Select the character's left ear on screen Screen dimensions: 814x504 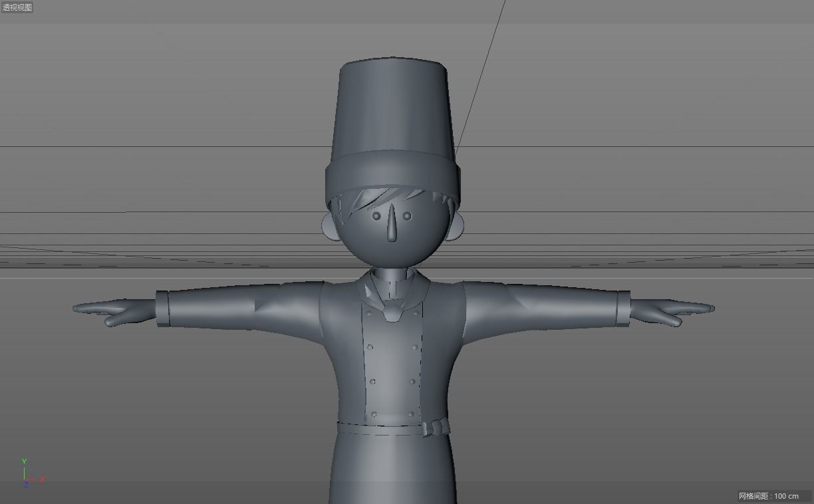(330, 226)
